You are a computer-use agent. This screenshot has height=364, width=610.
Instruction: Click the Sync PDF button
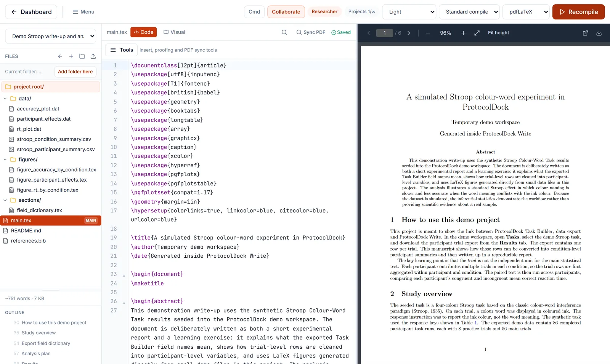[x=311, y=32]
